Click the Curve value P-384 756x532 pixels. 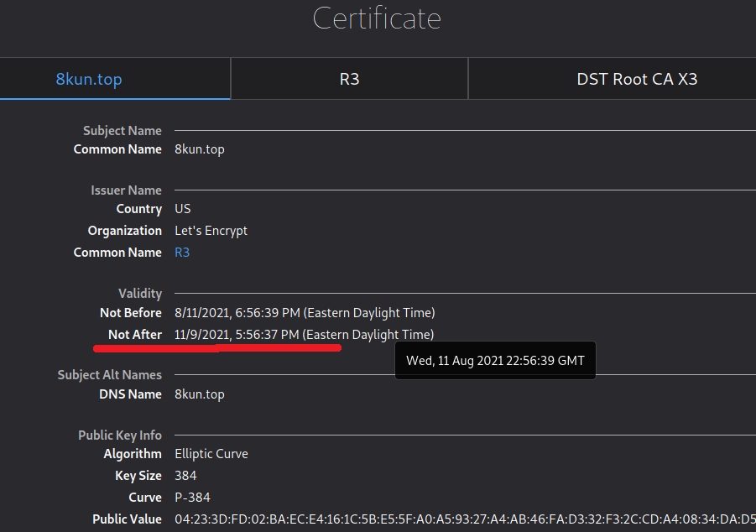[x=192, y=498]
